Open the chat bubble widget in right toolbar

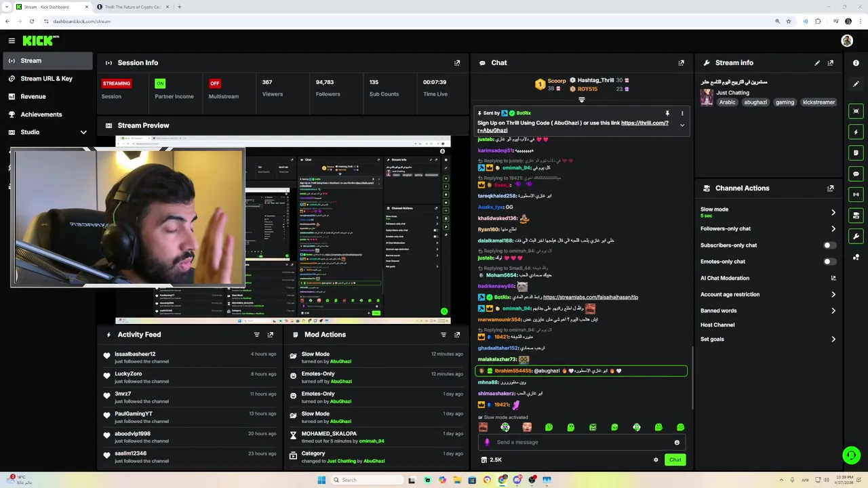(856, 174)
